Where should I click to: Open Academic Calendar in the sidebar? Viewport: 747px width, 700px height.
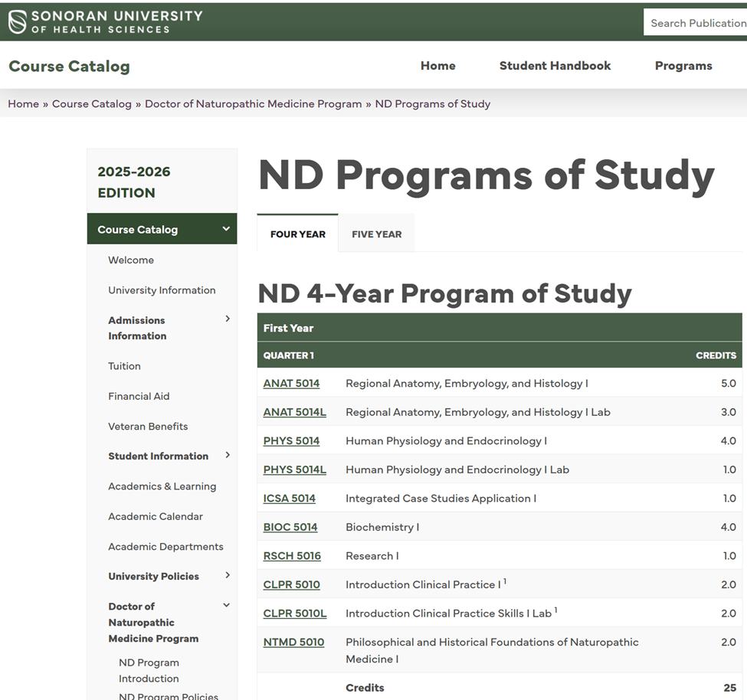156,516
